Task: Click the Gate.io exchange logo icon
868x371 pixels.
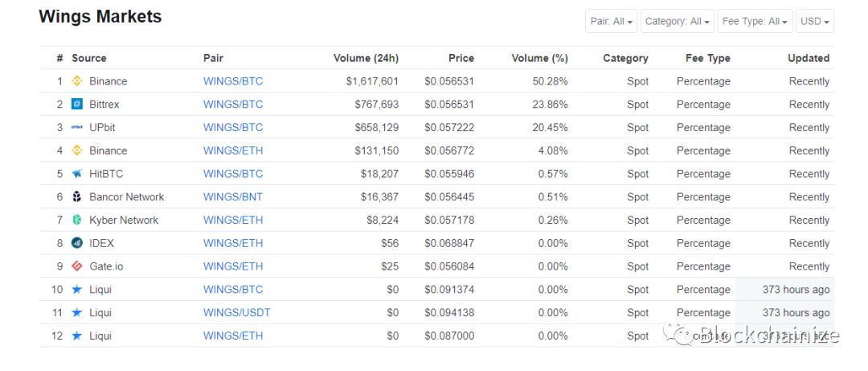Action: coord(77,266)
